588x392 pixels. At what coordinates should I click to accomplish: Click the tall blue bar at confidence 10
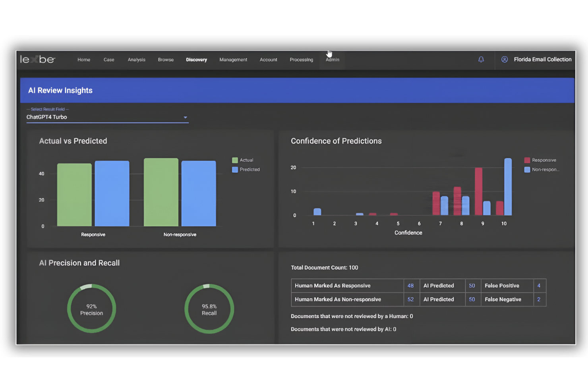(x=508, y=187)
